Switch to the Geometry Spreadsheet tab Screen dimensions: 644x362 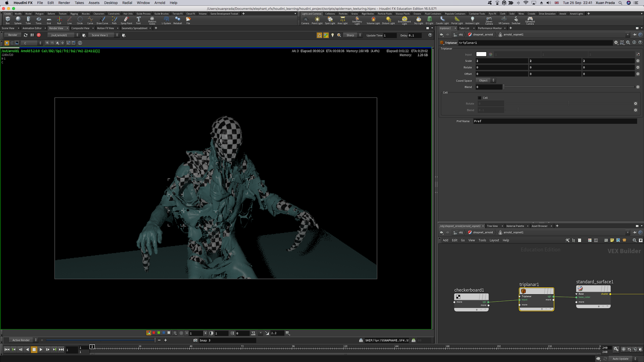[134, 28]
